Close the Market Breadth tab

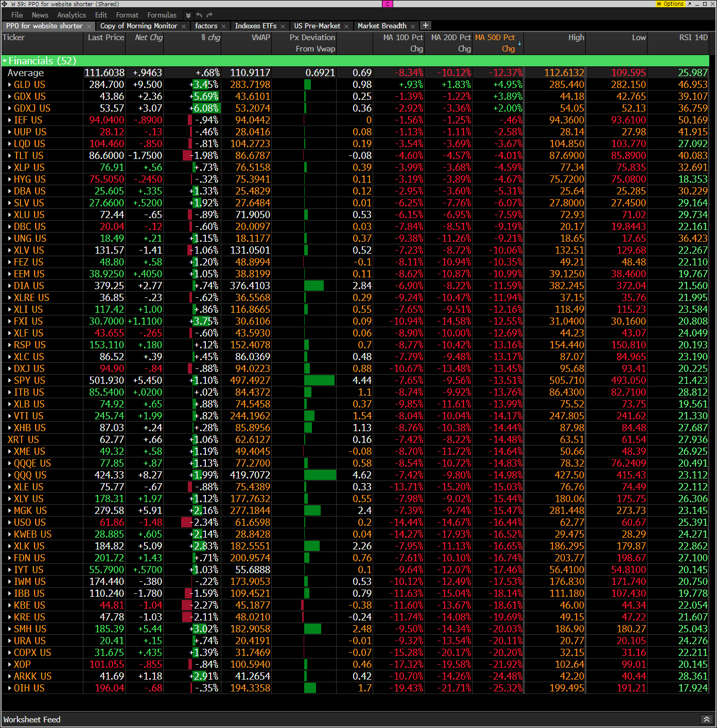413,26
